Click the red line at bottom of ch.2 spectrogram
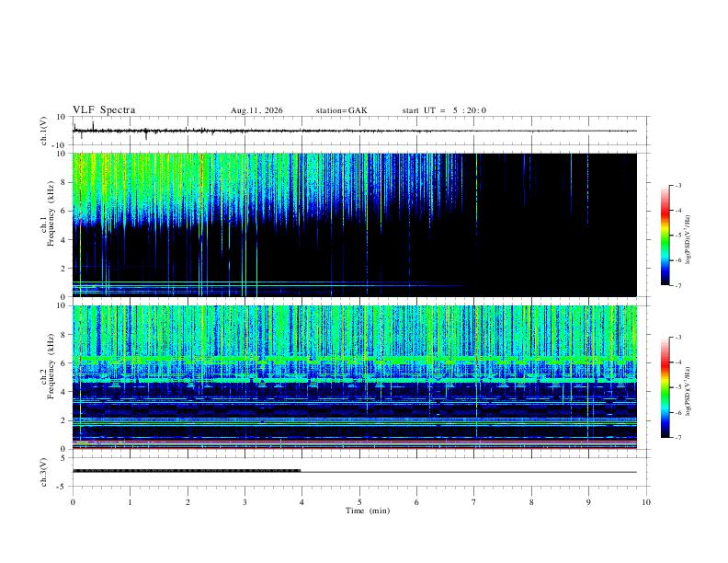 tap(355, 448)
